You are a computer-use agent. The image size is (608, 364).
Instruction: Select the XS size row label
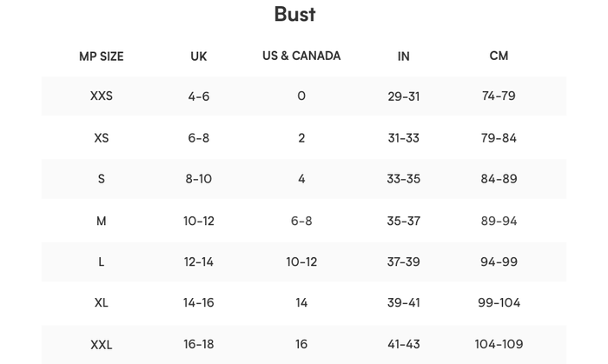tap(101, 138)
